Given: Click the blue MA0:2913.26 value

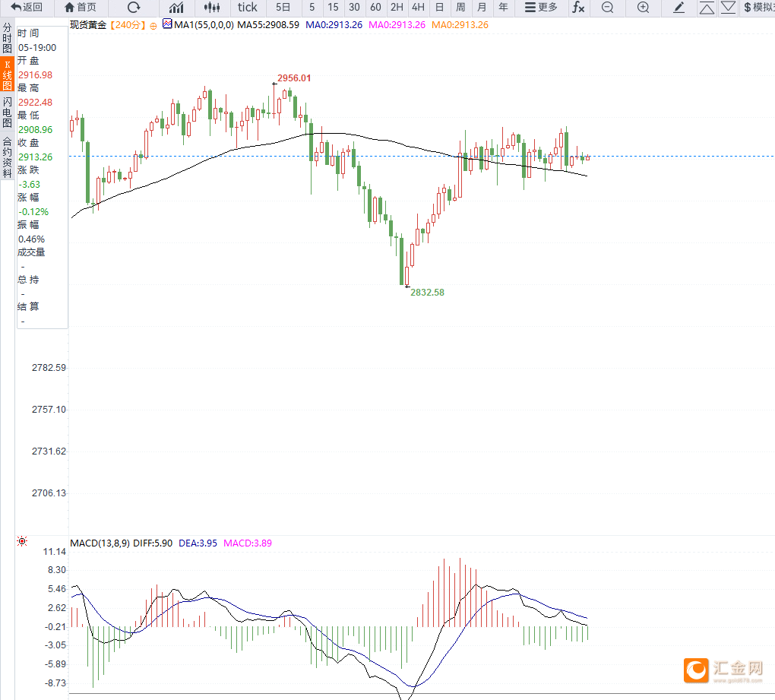Looking at the screenshot, I should [334, 25].
